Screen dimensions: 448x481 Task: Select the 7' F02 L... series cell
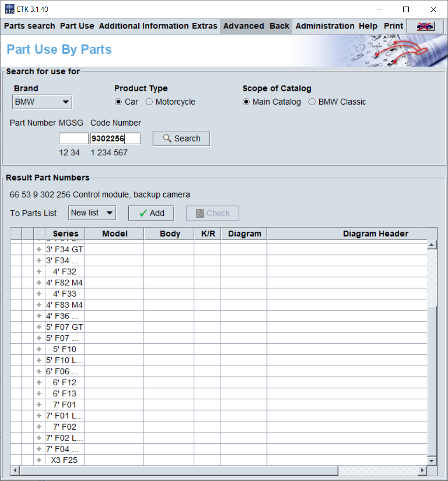65,438
